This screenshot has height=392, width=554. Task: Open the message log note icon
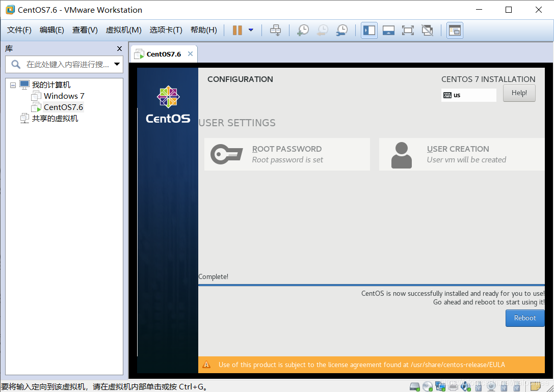(x=536, y=387)
